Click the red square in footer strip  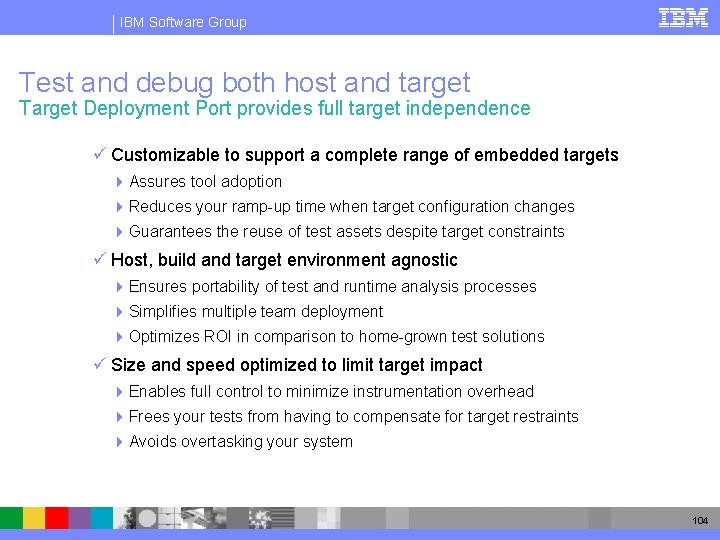click(56, 518)
